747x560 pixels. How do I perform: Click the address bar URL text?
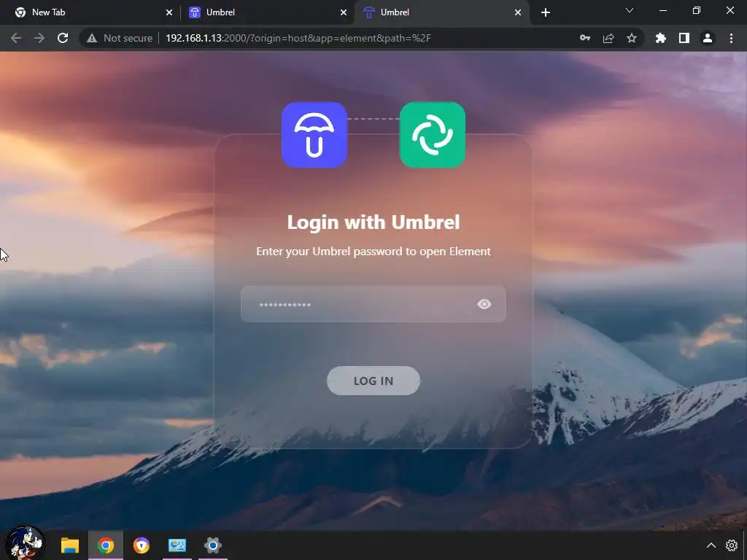tap(298, 38)
